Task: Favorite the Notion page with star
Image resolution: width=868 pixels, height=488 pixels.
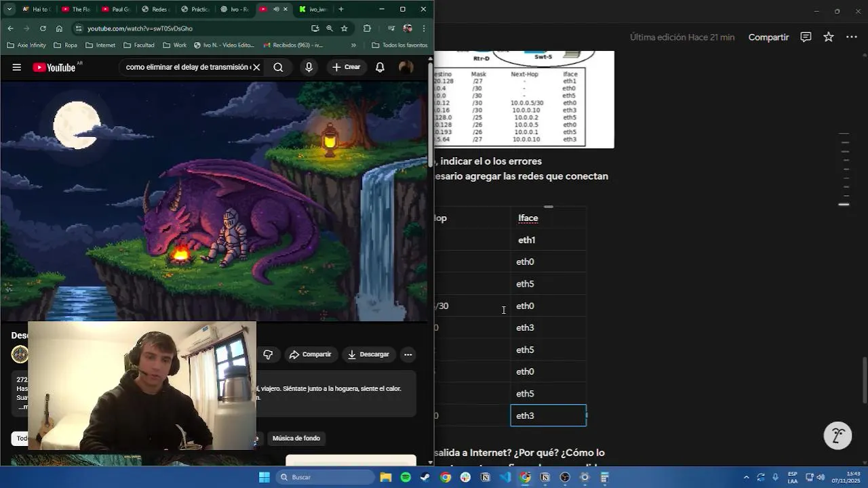Action: pos(828,37)
